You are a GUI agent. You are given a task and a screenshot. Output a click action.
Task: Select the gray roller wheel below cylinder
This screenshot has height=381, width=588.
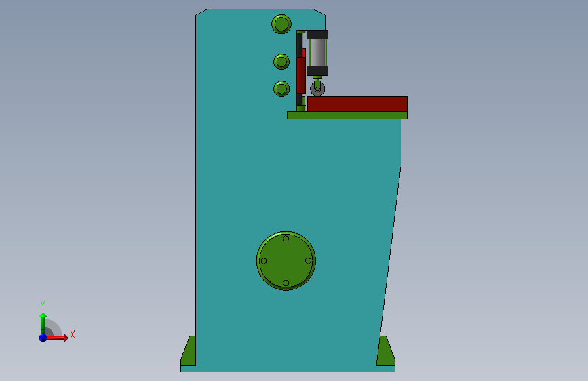coord(317,89)
